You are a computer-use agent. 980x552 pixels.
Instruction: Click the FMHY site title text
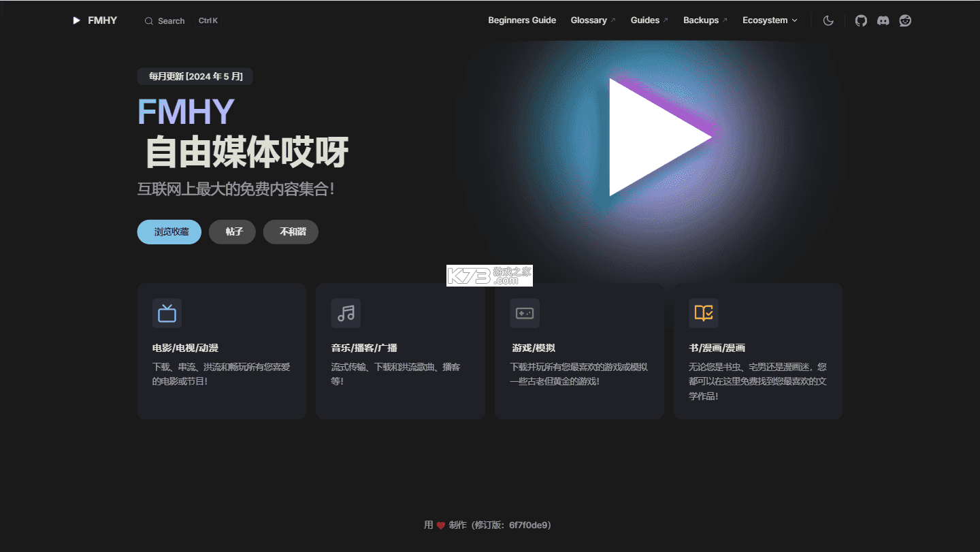[x=102, y=20]
